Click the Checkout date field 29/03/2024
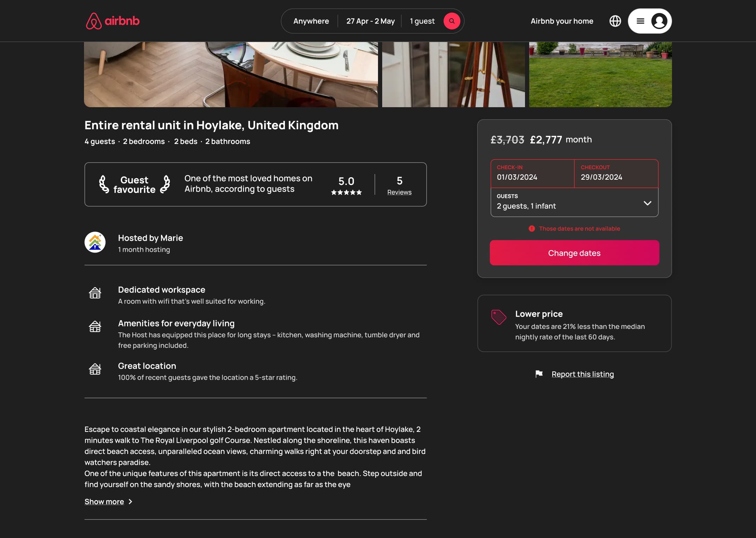The height and width of the screenshot is (538, 756). click(616, 173)
